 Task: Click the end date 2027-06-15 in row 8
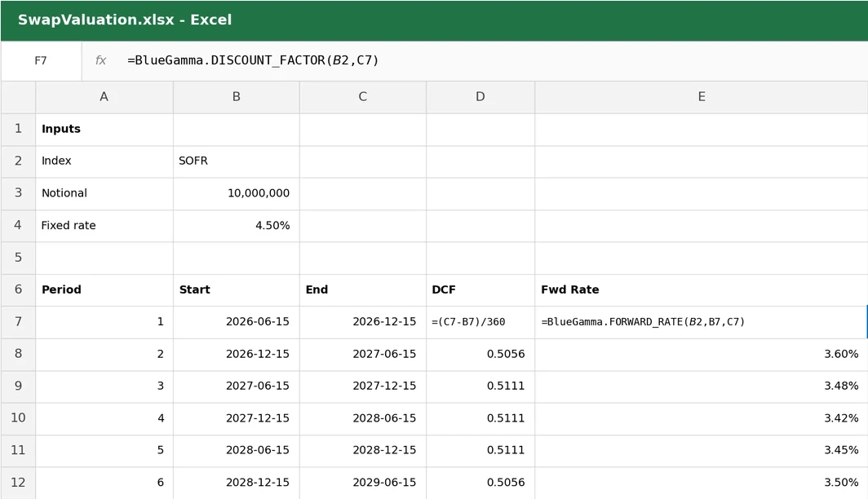point(362,354)
